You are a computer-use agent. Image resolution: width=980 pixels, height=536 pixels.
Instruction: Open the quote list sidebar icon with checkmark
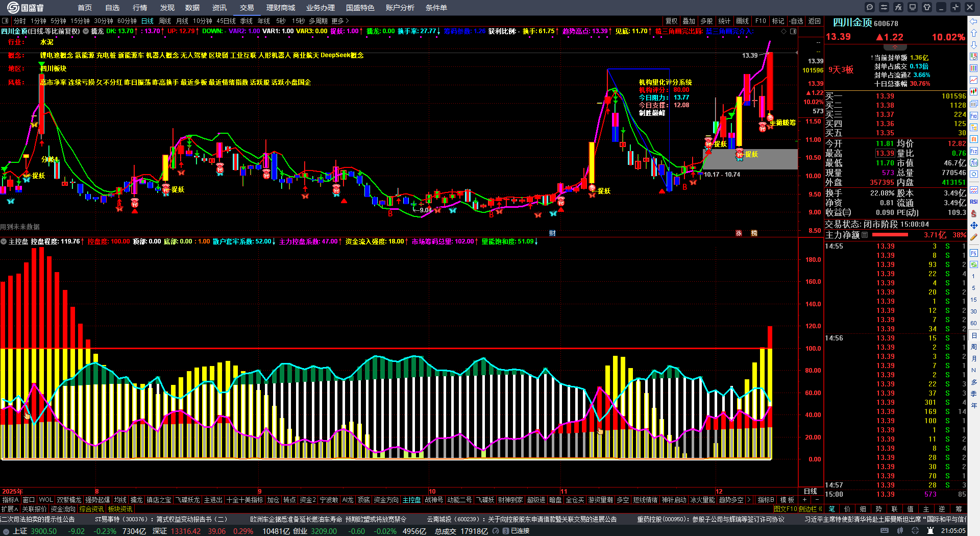tap(974, 57)
